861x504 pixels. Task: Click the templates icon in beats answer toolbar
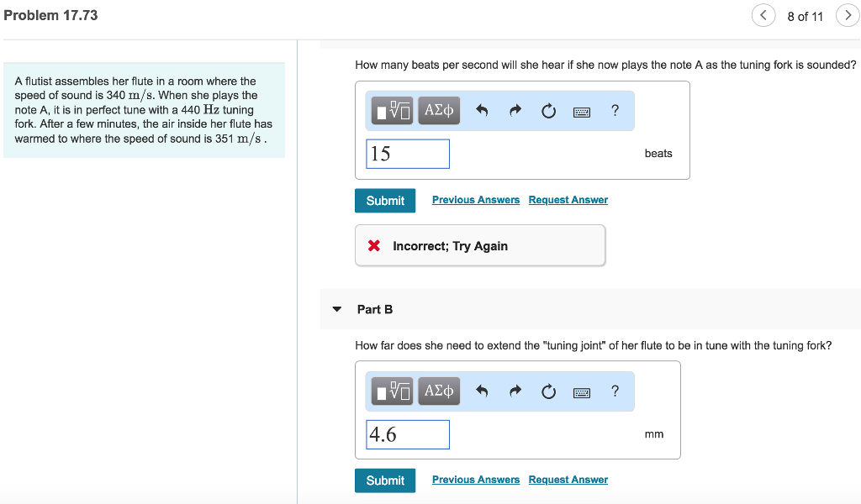393,111
